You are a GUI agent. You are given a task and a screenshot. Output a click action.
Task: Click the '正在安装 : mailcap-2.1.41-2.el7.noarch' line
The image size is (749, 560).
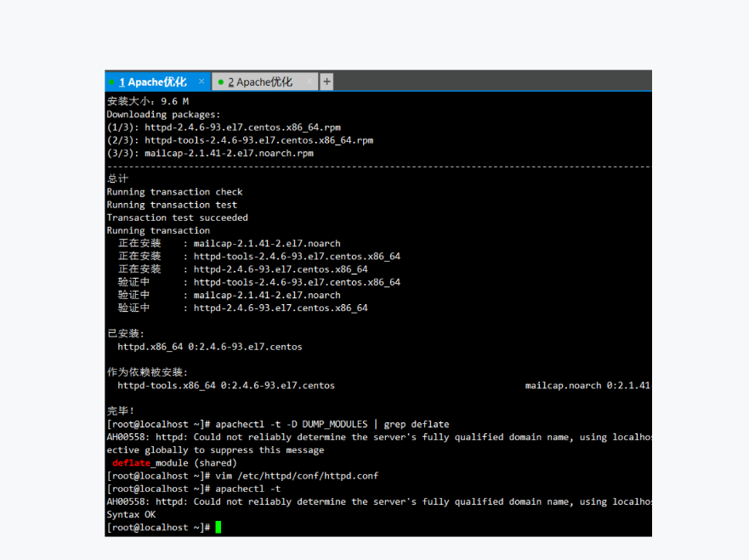point(230,243)
